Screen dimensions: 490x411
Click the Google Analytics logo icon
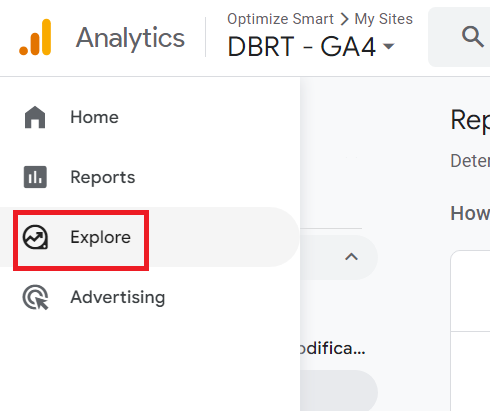(x=35, y=37)
